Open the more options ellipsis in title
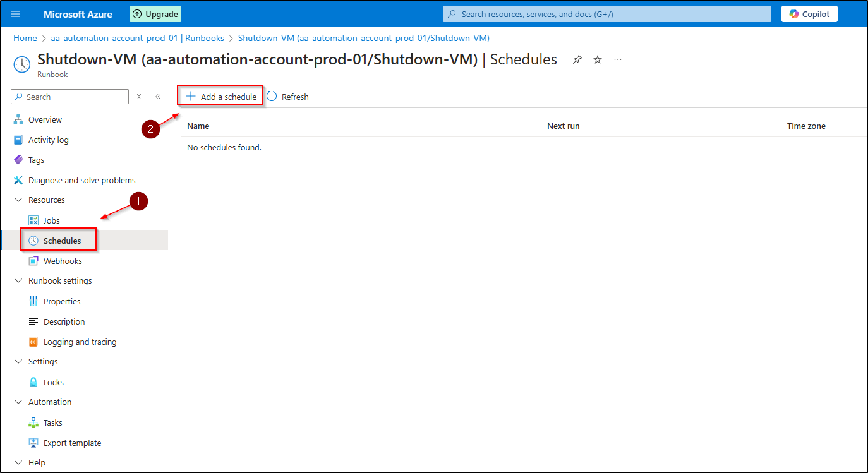This screenshot has height=473, width=868. point(618,59)
